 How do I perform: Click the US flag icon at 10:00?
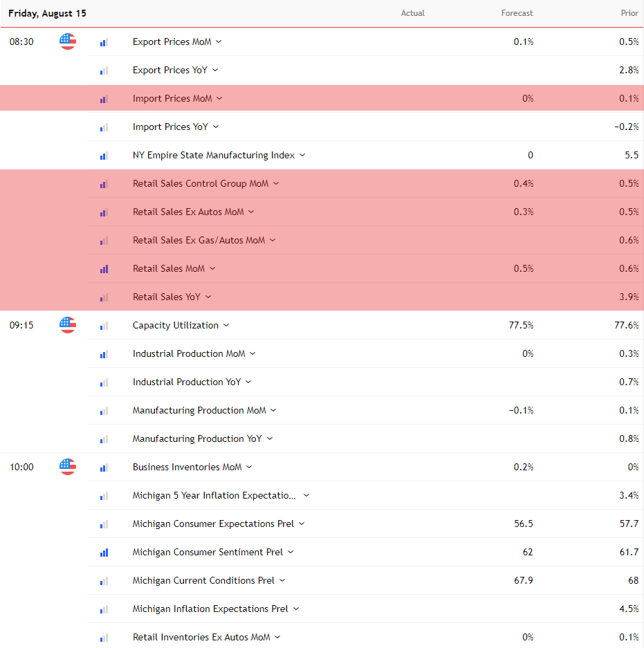pyautogui.click(x=67, y=467)
